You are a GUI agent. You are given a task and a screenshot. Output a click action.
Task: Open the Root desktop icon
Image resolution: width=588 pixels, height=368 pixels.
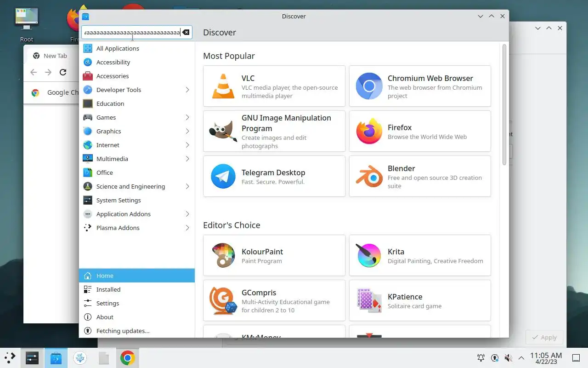point(27,25)
